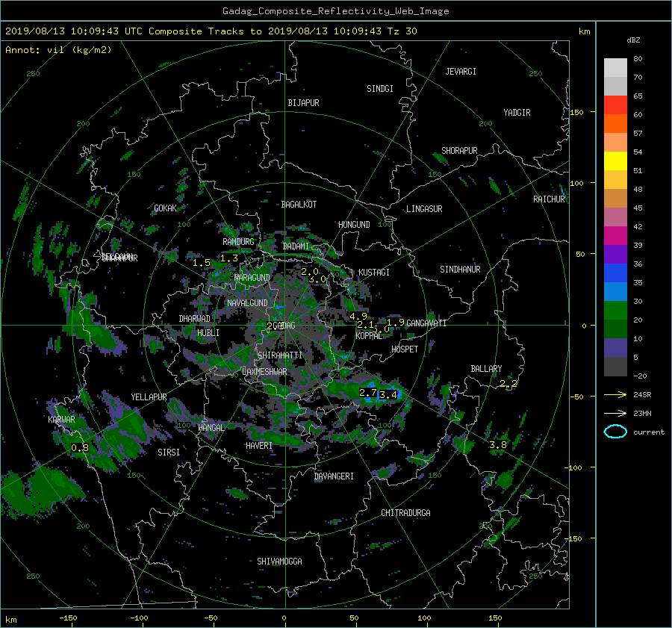Viewport: 672px width, 628px height.
Task: Click the JEVARGI city label
Action: (461, 72)
